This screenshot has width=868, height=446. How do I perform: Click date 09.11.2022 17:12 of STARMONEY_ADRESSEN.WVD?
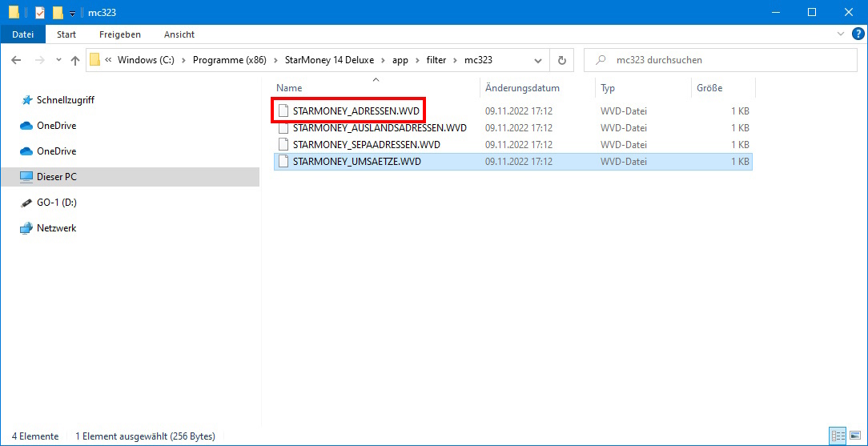[519, 111]
